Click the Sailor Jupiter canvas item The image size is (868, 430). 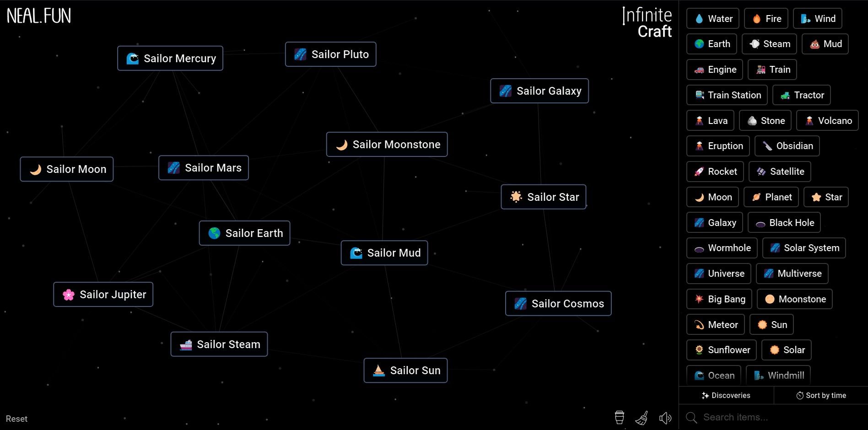(x=103, y=295)
